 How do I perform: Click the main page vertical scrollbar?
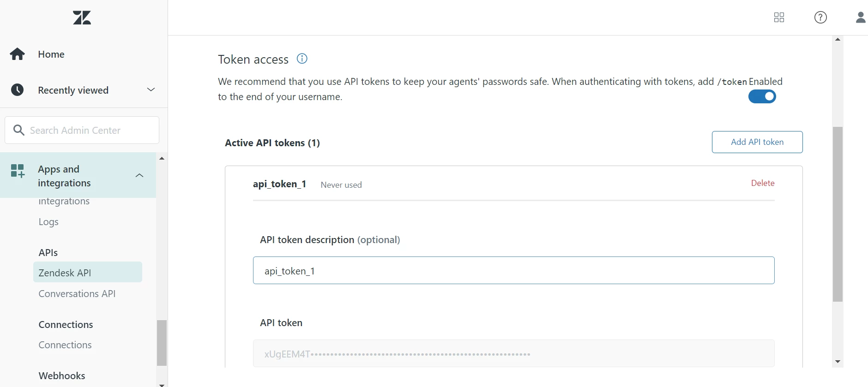pos(838,214)
